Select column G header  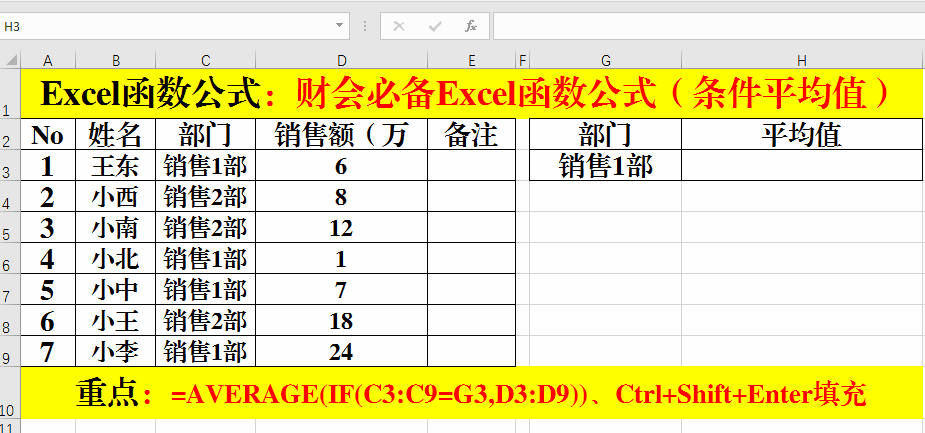point(605,60)
